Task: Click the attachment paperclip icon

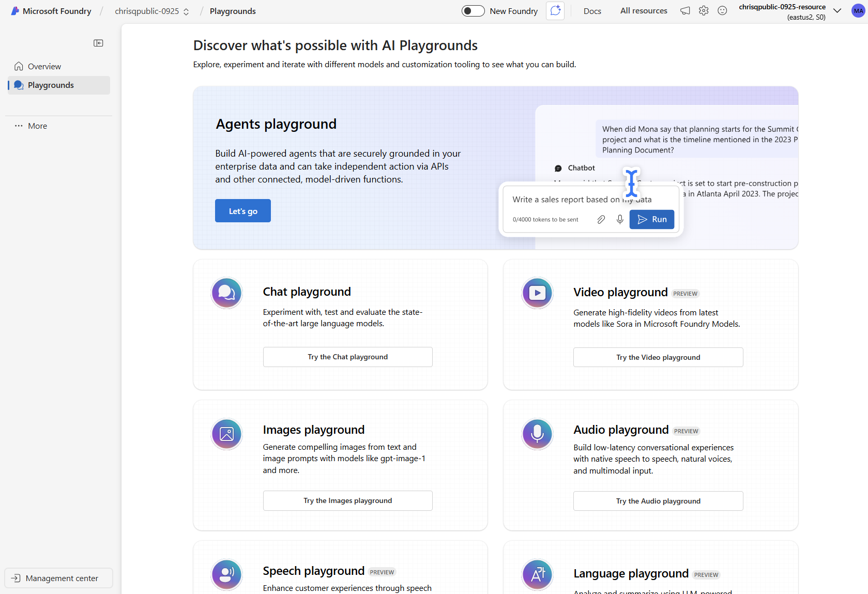Action: pos(601,220)
